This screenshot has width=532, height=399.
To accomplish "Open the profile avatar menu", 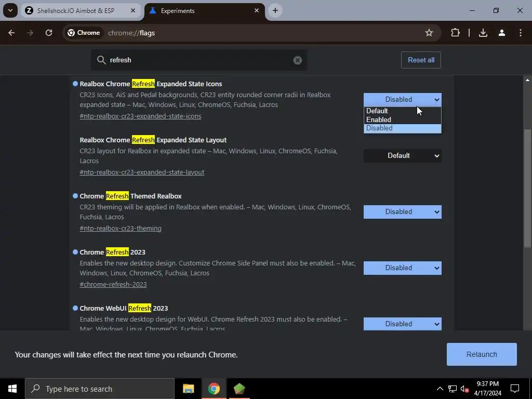I will tap(502, 33).
